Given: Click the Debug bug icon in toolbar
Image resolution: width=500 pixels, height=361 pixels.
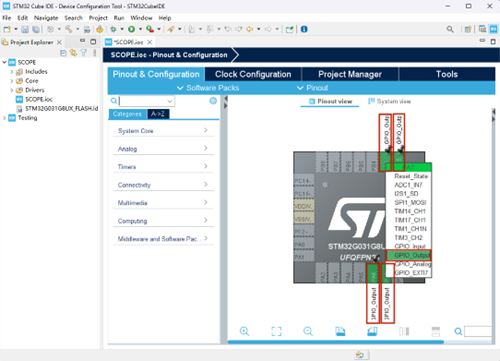Looking at the screenshot, I should click(x=113, y=29).
